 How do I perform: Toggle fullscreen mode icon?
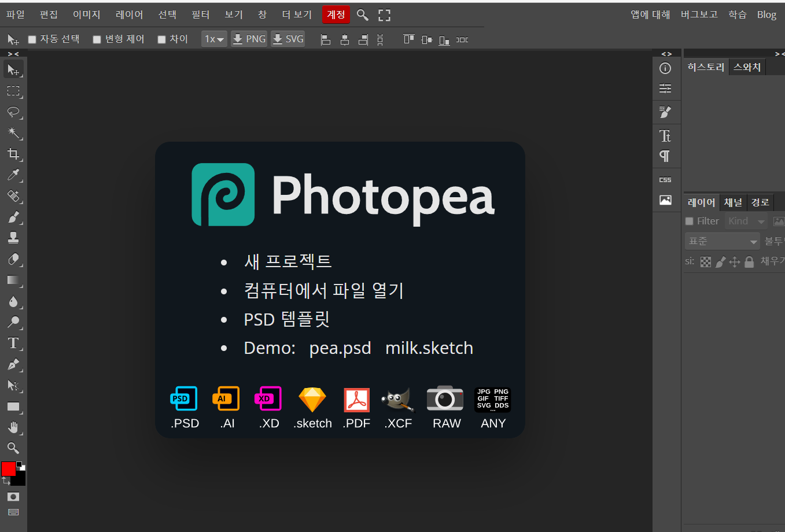385,15
